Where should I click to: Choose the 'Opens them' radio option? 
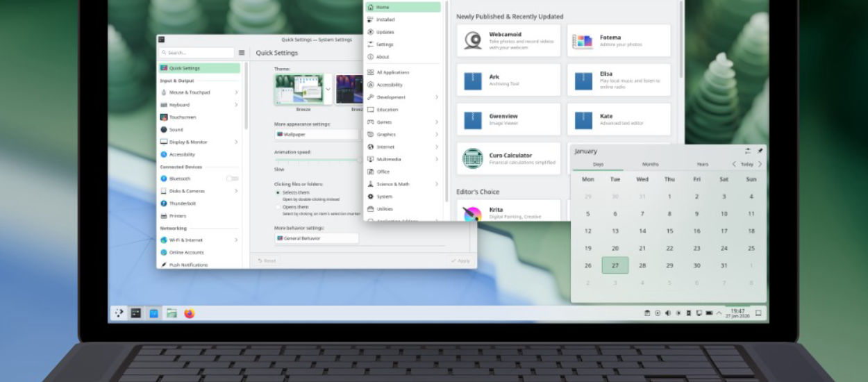[278, 207]
